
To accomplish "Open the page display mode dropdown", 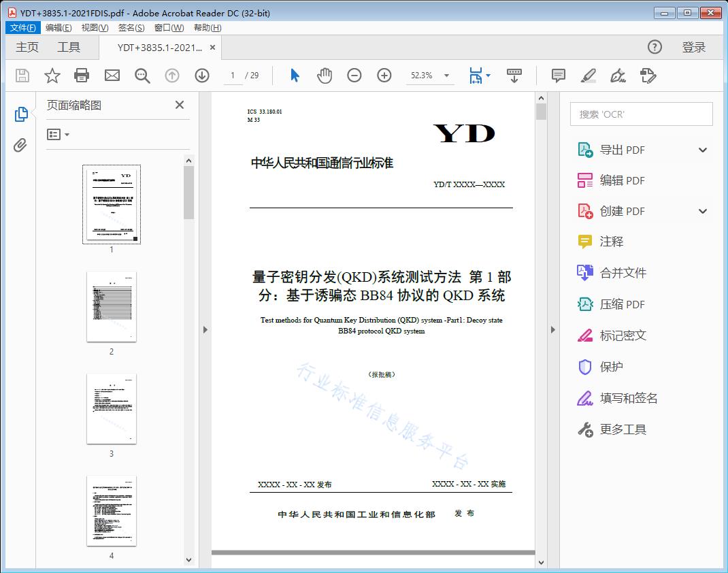I will tap(480, 76).
